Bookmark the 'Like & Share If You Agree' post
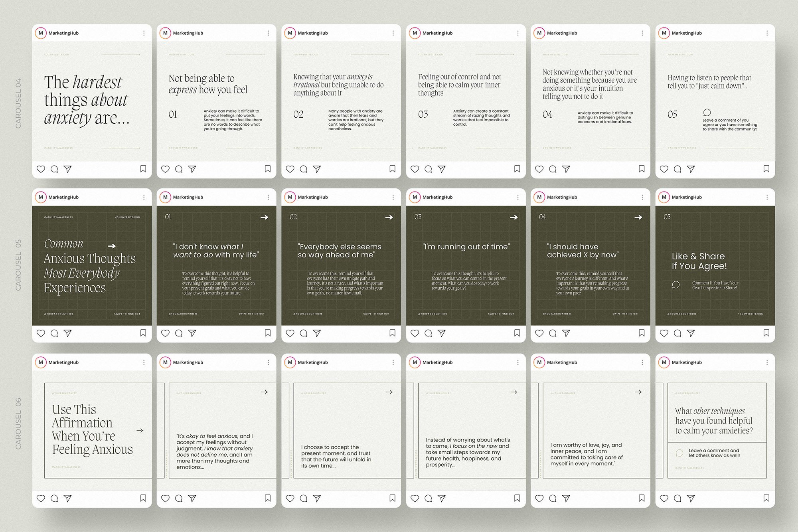 coord(766,333)
